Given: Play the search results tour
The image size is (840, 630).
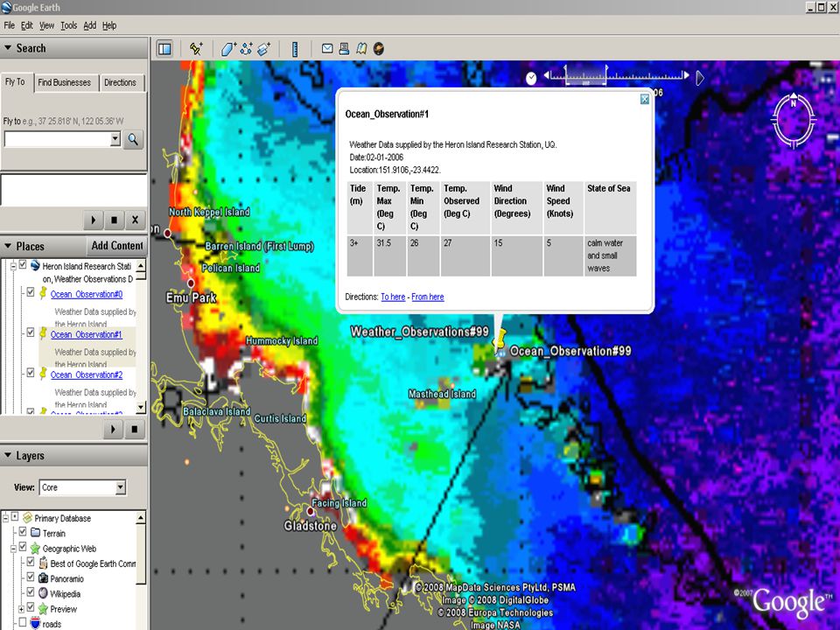Looking at the screenshot, I should pos(94,220).
